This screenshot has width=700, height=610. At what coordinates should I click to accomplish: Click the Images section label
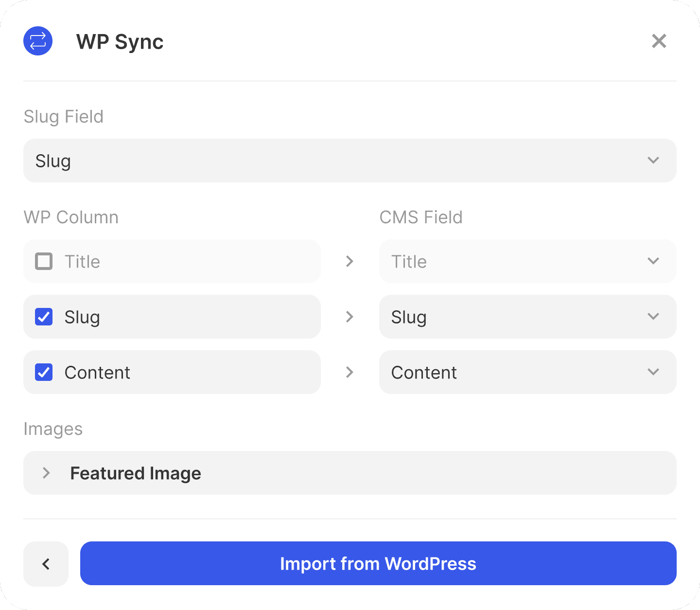(53, 429)
